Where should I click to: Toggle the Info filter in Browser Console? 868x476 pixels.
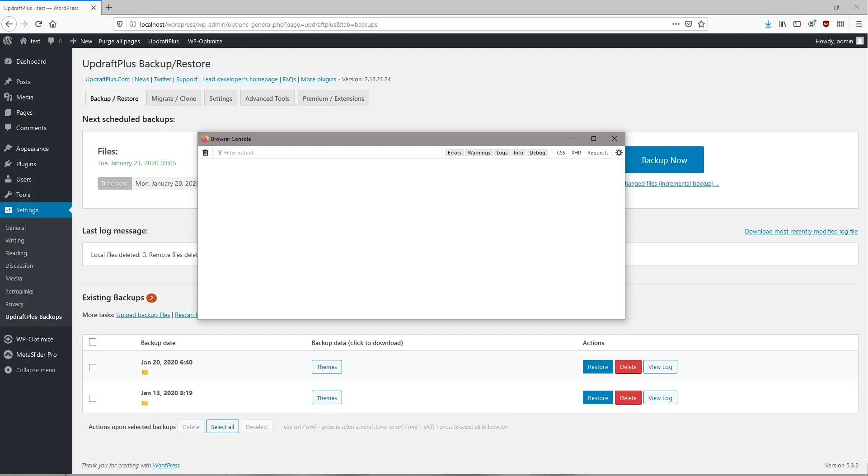[x=518, y=153]
